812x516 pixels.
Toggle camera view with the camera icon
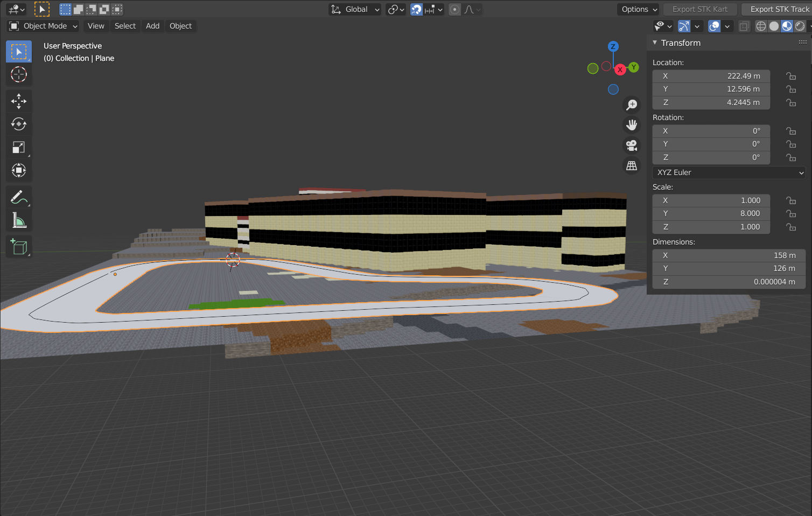[632, 145]
